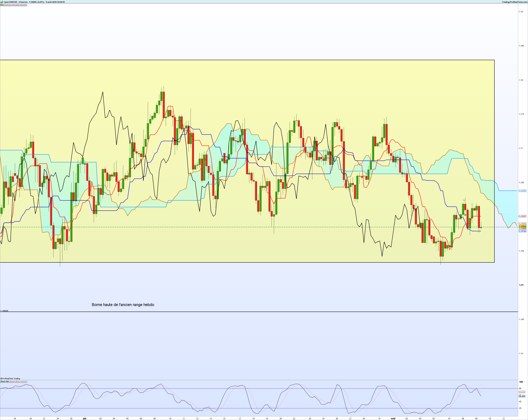Select the 'Borne haute de l'ancien range hebdo' annotation

tap(123, 305)
